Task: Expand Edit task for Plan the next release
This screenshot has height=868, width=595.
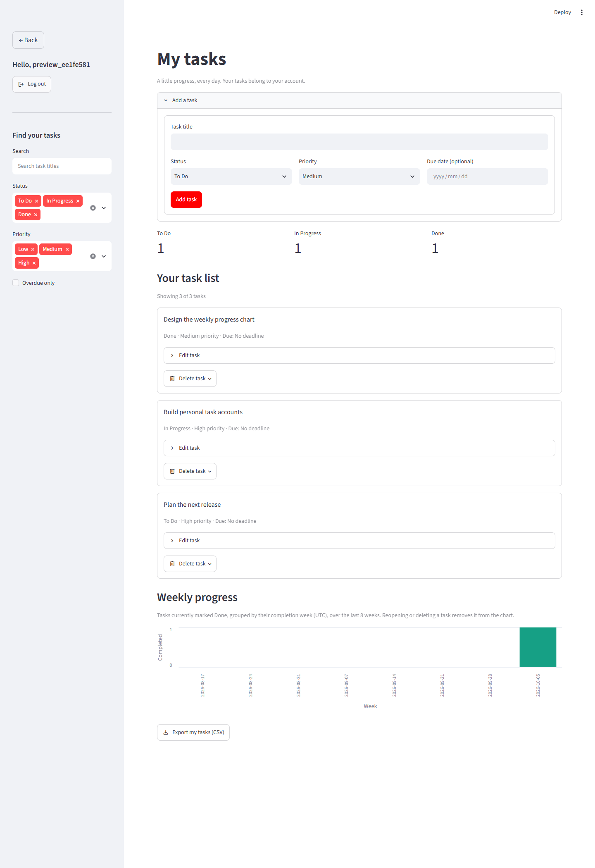Action: pos(359,541)
